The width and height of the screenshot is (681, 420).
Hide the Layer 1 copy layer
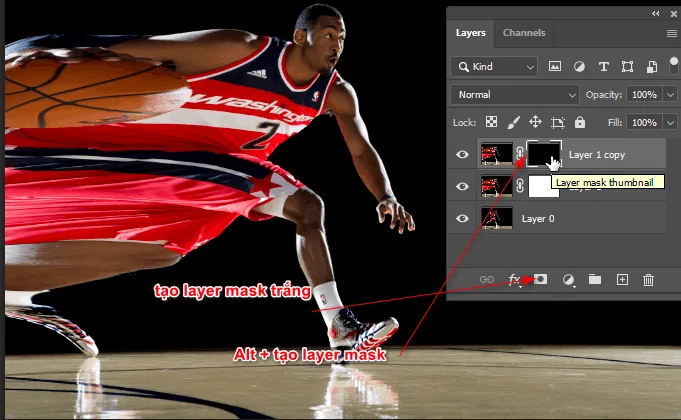pos(462,154)
